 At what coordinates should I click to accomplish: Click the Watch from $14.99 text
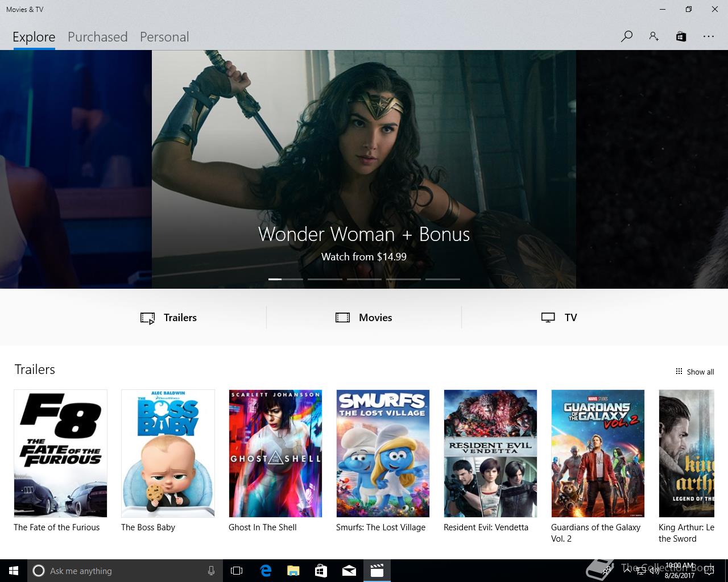[x=364, y=257]
